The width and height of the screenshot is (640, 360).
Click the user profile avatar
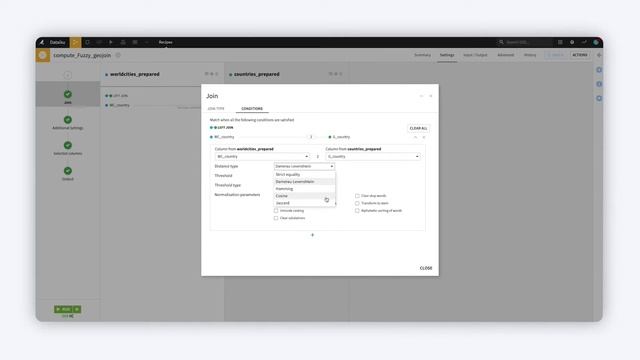point(596,42)
